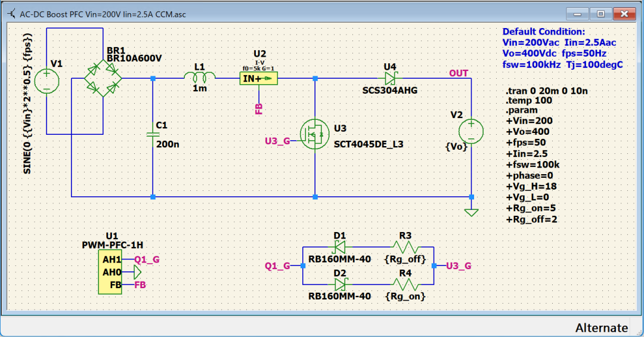Select the V1 sine voltage source symbol

47,81
